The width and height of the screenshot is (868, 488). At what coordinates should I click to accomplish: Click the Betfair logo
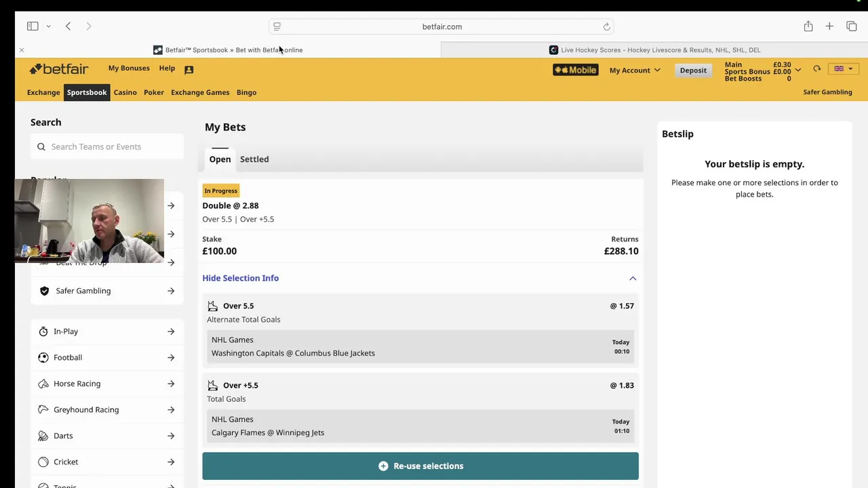(x=59, y=69)
